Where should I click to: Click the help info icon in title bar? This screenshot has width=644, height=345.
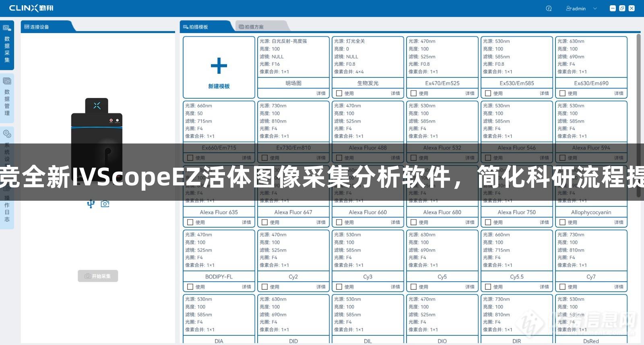pos(549,8)
